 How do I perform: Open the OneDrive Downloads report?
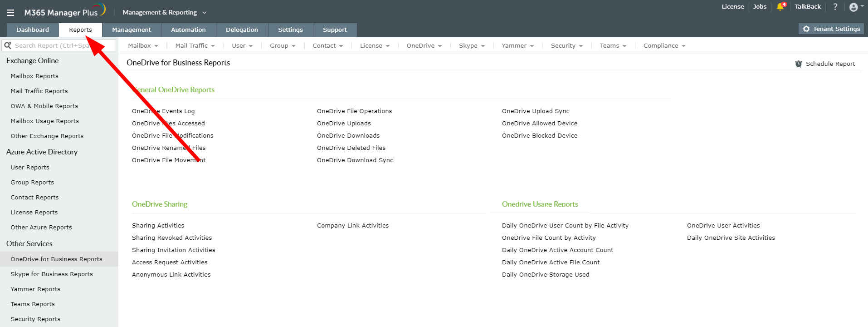348,136
